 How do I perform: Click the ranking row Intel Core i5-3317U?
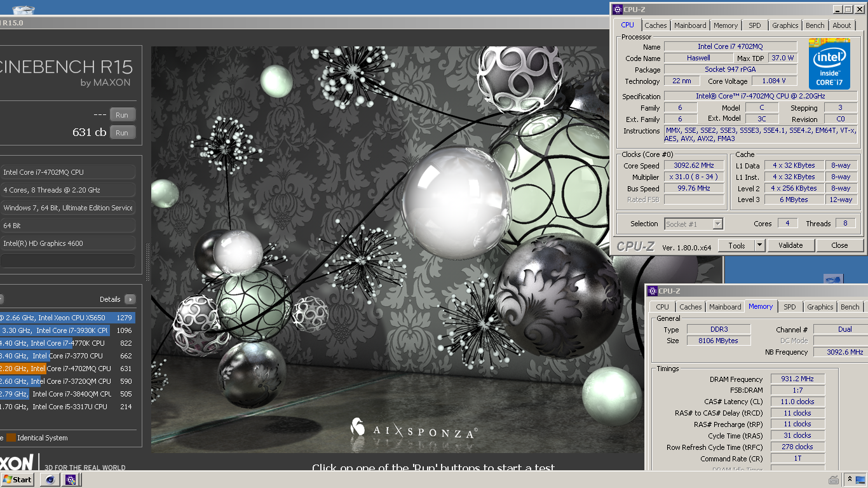[x=67, y=407]
